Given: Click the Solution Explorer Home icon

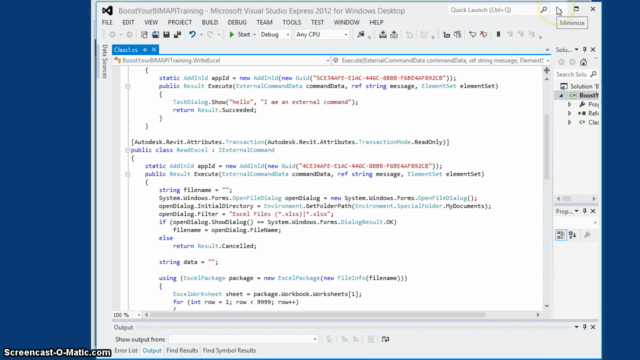Looking at the screenshot, I should [x=583, y=62].
